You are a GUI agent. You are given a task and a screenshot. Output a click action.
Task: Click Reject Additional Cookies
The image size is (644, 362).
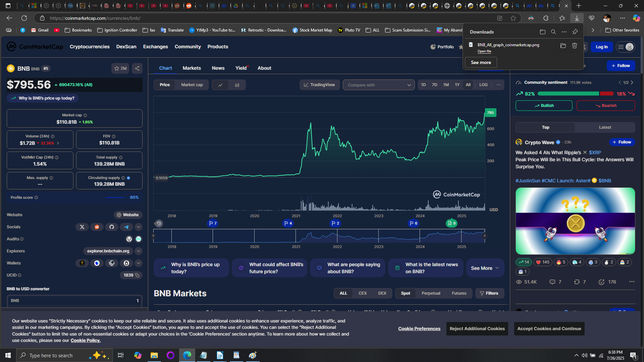(x=477, y=329)
